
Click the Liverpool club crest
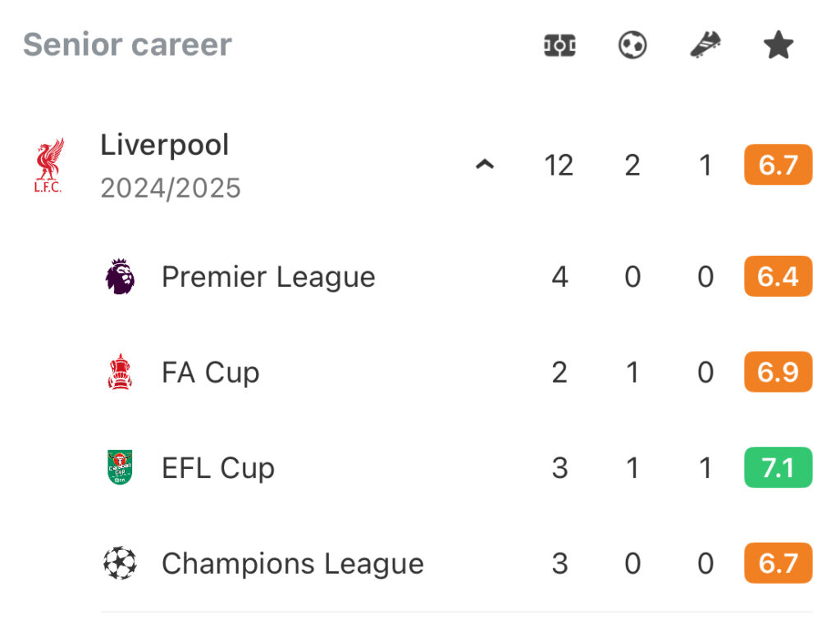[48, 165]
